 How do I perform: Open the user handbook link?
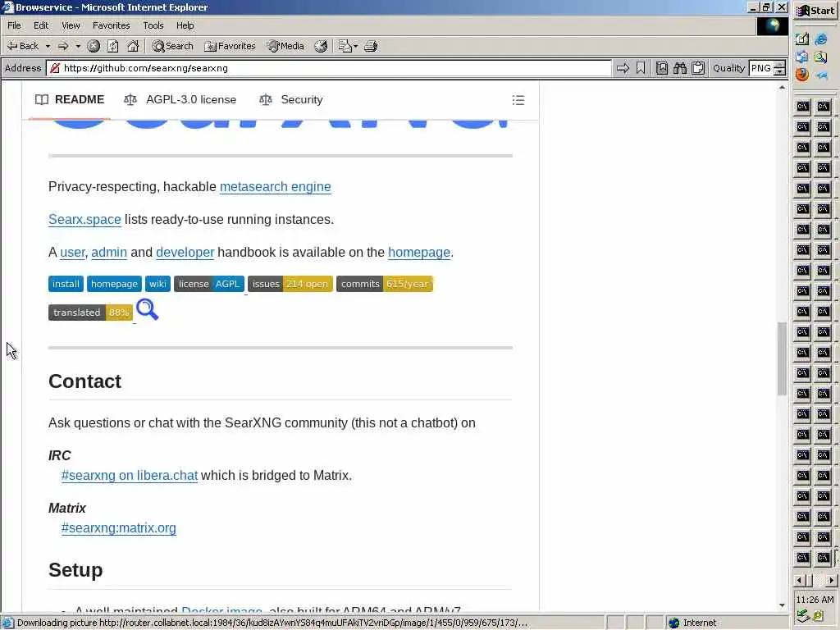[x=72, y=253]
